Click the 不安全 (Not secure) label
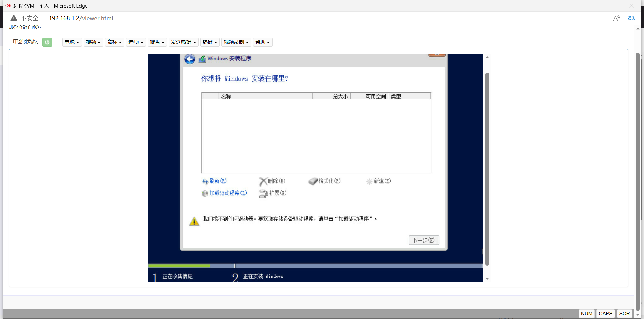Screen dimensions: 644x319 pos(30,18)
